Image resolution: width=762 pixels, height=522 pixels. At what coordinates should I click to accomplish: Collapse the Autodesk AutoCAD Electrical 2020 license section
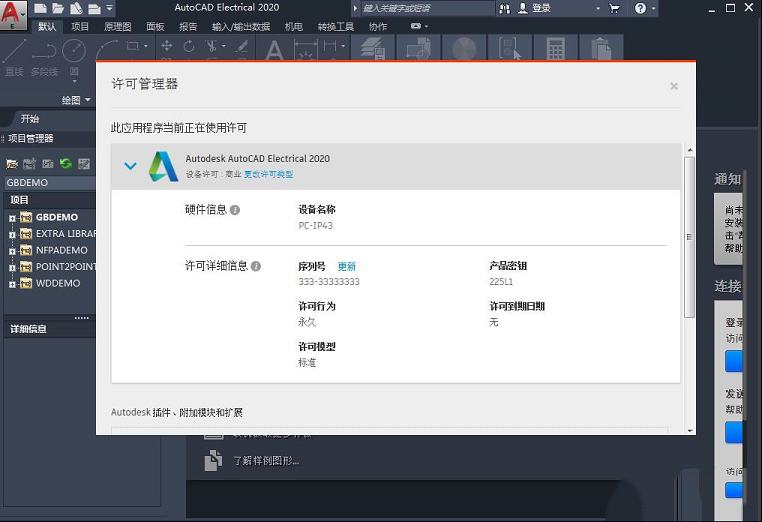pyautogui.click(x=130, y=166)
